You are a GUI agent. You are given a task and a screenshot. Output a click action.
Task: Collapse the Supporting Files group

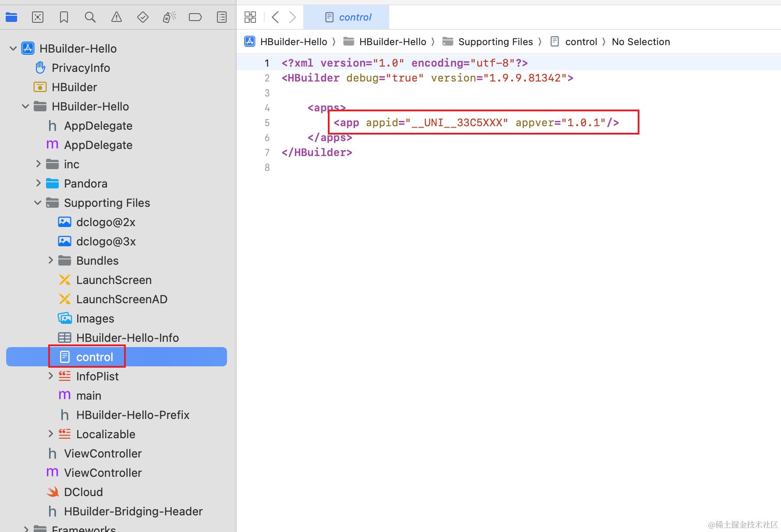(38, 203)
